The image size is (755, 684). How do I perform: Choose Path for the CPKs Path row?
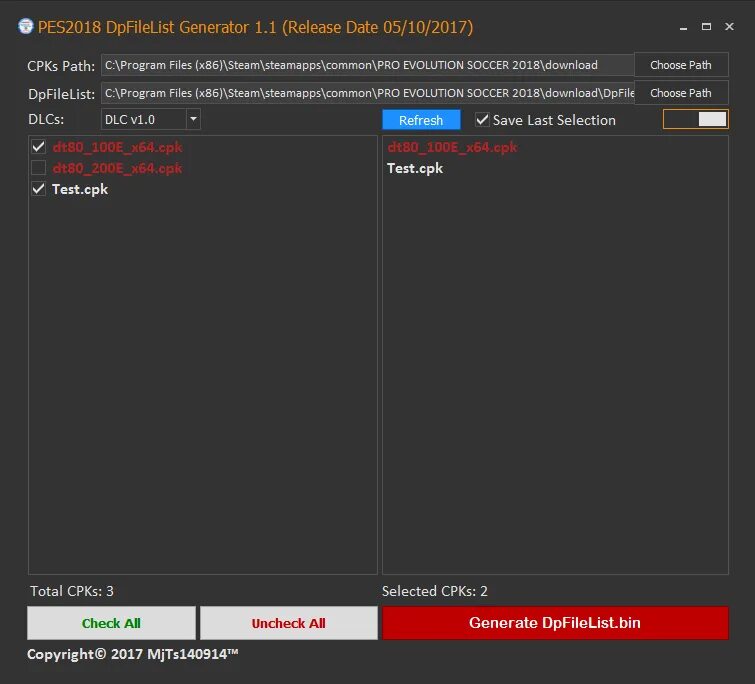pyautogui.click(x=681, y=65)
